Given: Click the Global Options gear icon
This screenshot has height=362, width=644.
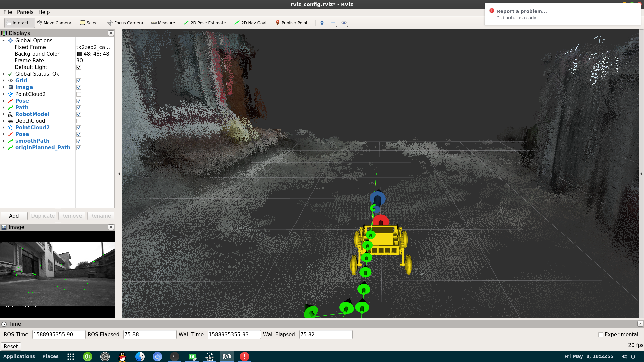Looking at the screenshot, I should coord(11,40).
